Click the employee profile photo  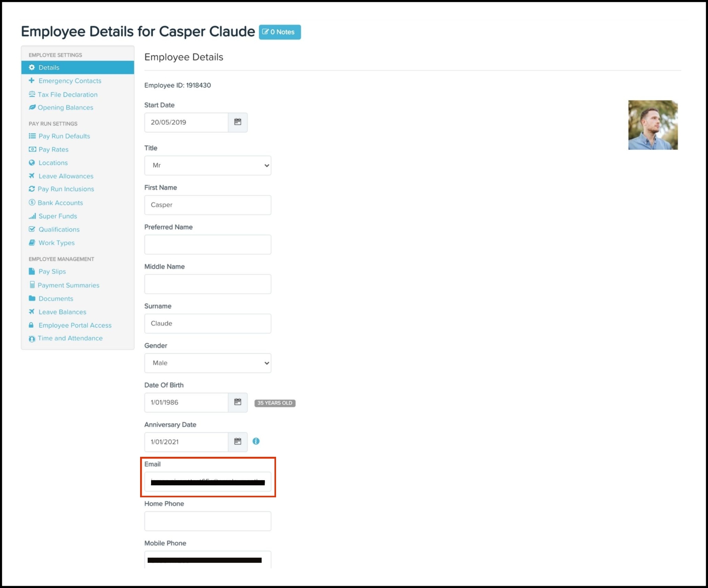coord(653,125)
